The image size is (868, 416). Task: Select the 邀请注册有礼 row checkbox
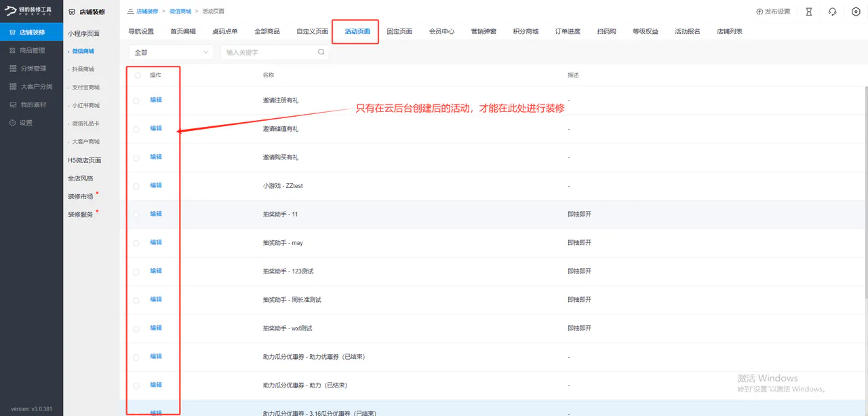(x=136, y=100)
